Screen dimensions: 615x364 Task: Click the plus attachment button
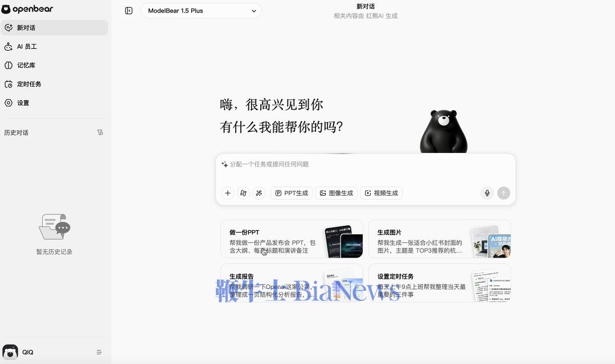(227, 193)
